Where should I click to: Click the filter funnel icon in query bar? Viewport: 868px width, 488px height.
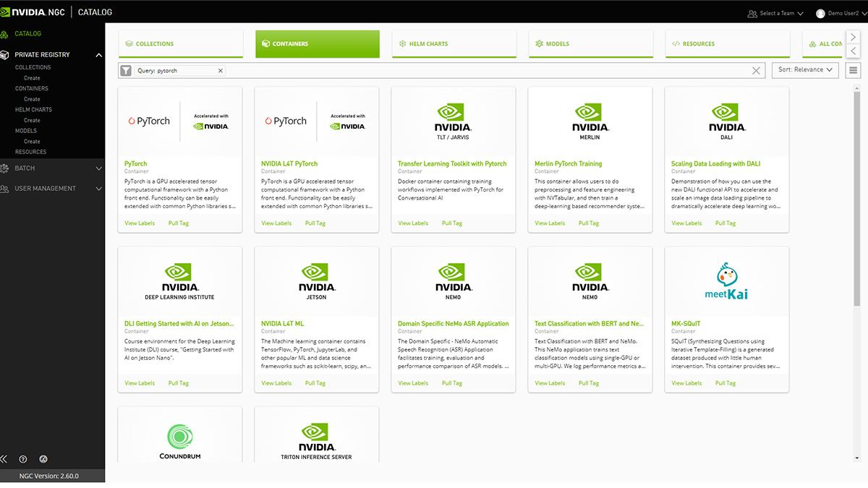click(125, 69)
